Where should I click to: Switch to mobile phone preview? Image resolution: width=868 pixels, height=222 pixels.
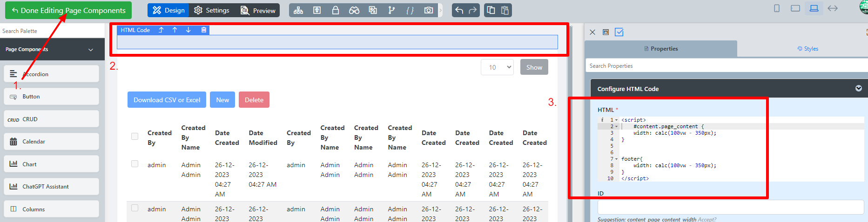click(x=777, y=8)
